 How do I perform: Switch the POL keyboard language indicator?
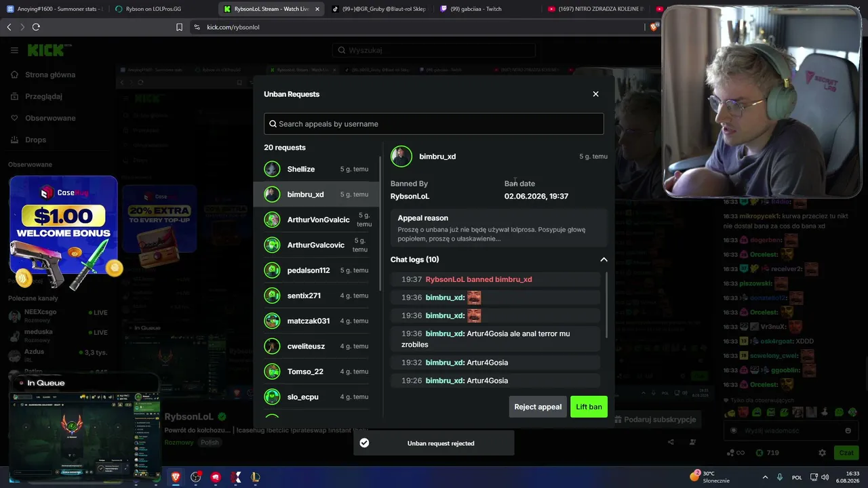pos(797,477)
